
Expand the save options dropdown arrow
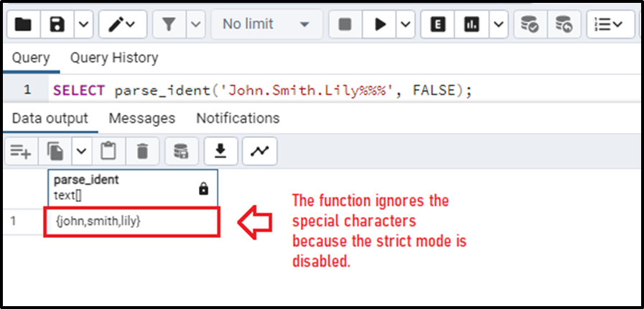click(83, 24)
